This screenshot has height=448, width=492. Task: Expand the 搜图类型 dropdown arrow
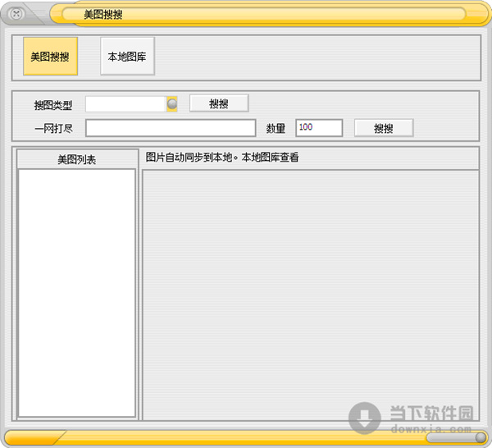click(172, 104)
